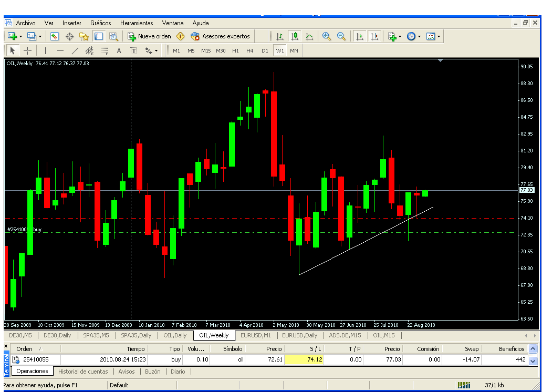The image size is (542, 392).
Task: Select order row 25410055
Action: [269, 359]
